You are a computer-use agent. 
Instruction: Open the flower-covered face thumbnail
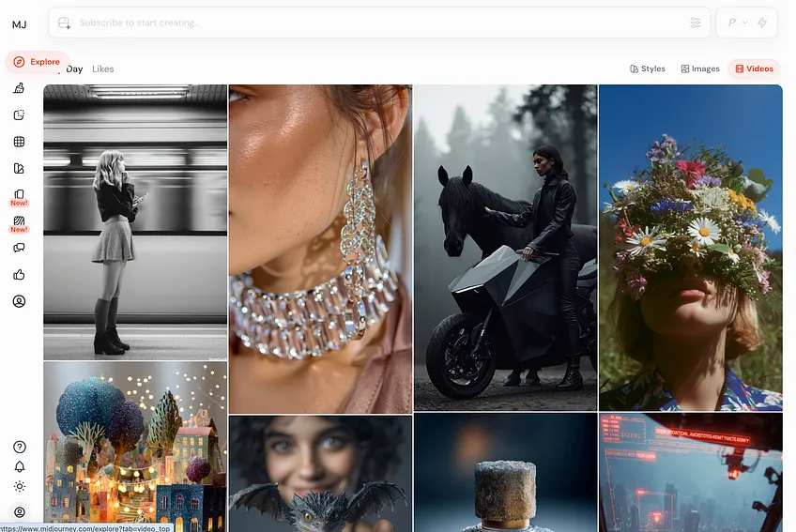690,248
